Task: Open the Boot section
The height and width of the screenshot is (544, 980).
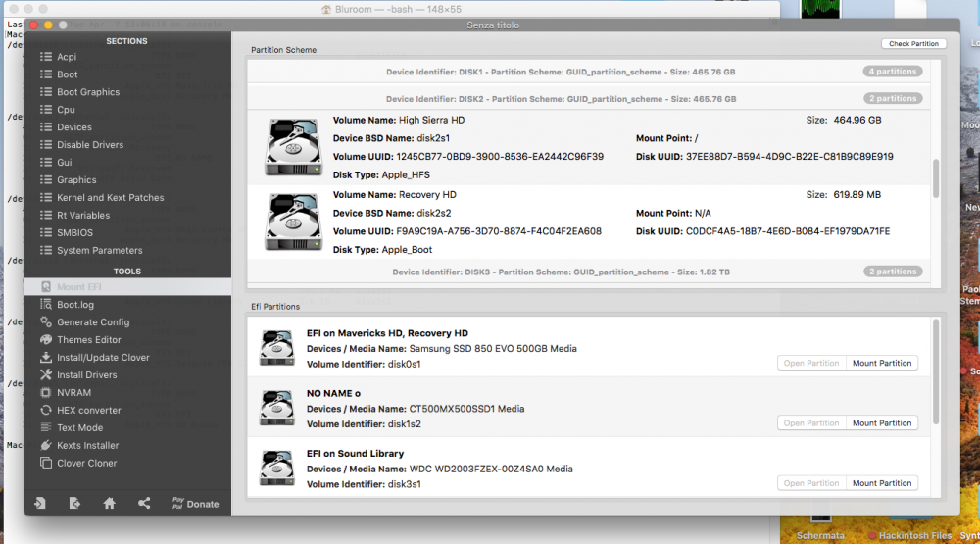Action: point(67,74)
